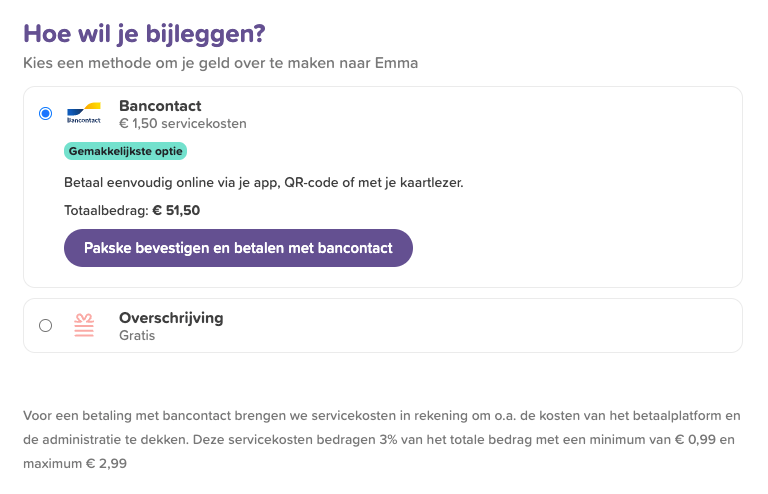Click the Totaalbedrag € 51,50 amount
The height and width of the screenshot is (494, 768).
[132, 211]
